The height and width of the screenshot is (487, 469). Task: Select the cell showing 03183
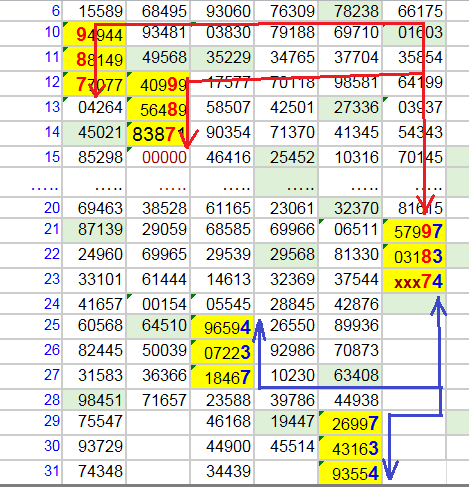414,256
